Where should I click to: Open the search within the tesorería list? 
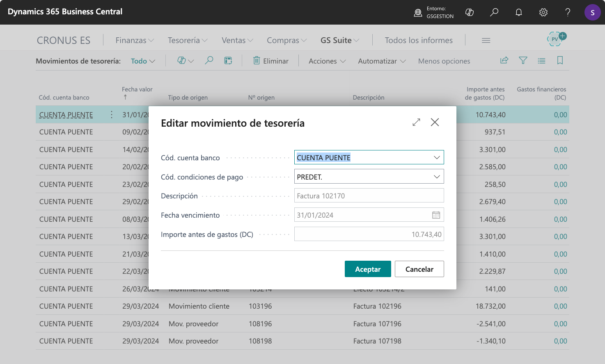209,60
